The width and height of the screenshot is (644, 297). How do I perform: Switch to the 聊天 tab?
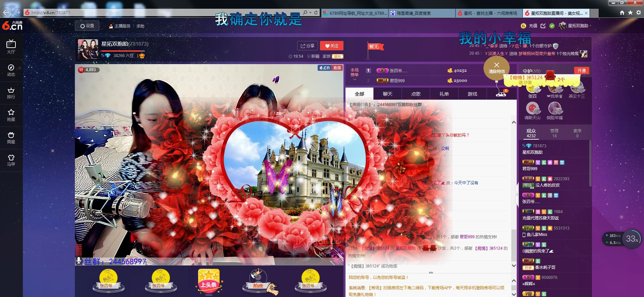pos(387,94)
